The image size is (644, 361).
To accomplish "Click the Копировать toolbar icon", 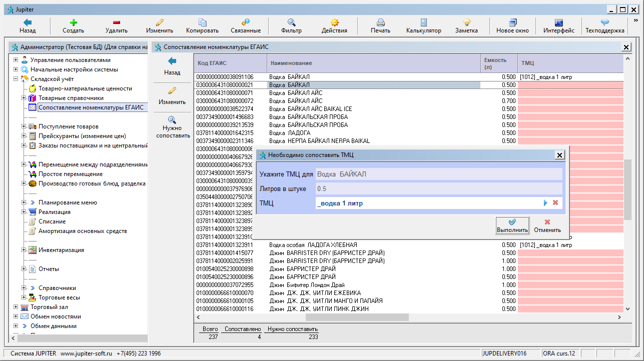I will [203, 22].
